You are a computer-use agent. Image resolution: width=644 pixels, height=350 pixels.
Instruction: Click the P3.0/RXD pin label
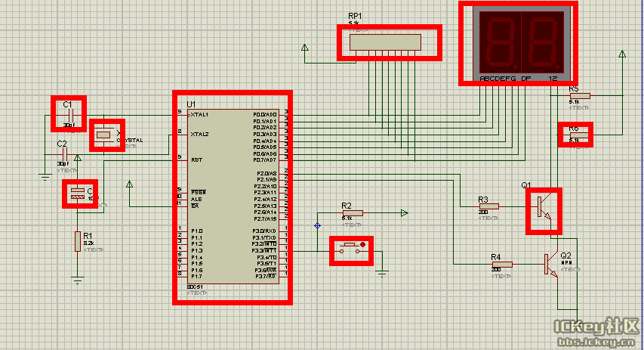(264, 231)
